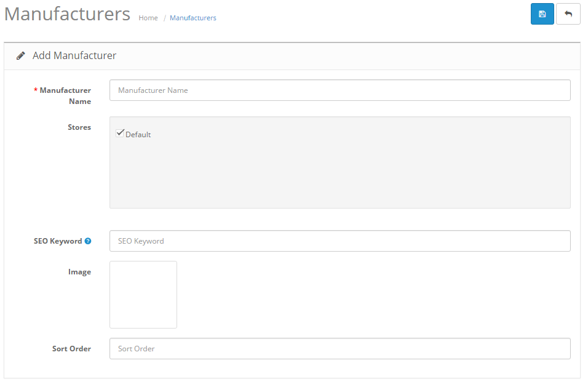Select the Sort Order input field
Viewport: 588px width, 387px height.
point(340,349)
